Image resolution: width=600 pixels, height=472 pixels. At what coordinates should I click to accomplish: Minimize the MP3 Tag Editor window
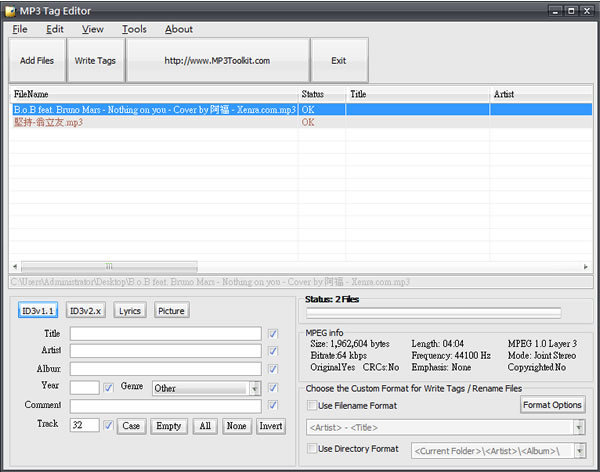click(x=556, y=11)
